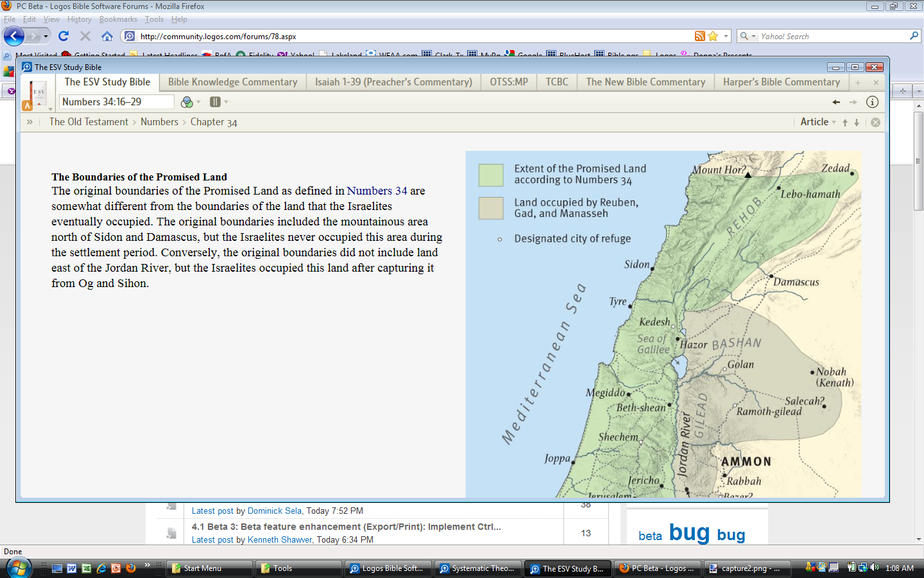Reload the page in Firefox
The image size is (924, 578).
(x=64, y=36)
